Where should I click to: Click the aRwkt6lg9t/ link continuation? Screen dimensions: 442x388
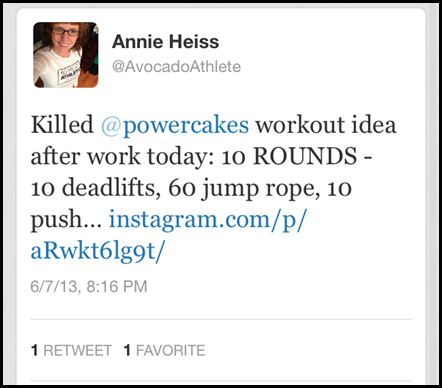click(x=98, y=252)
